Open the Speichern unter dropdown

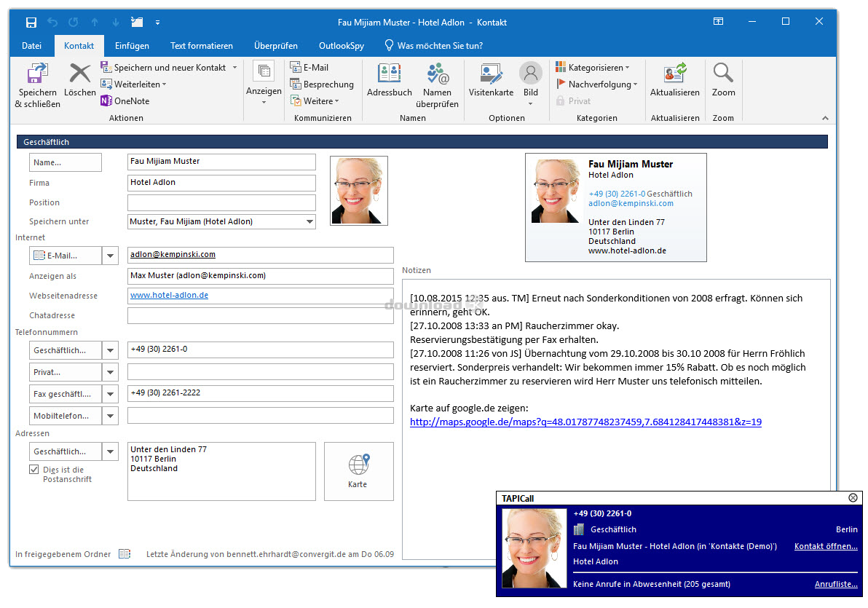(309, 221)
